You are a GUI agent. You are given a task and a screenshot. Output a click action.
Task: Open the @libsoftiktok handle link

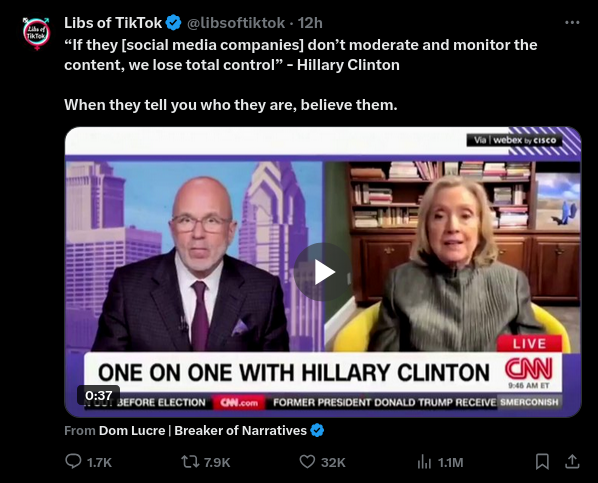click(x=236, y=23)
